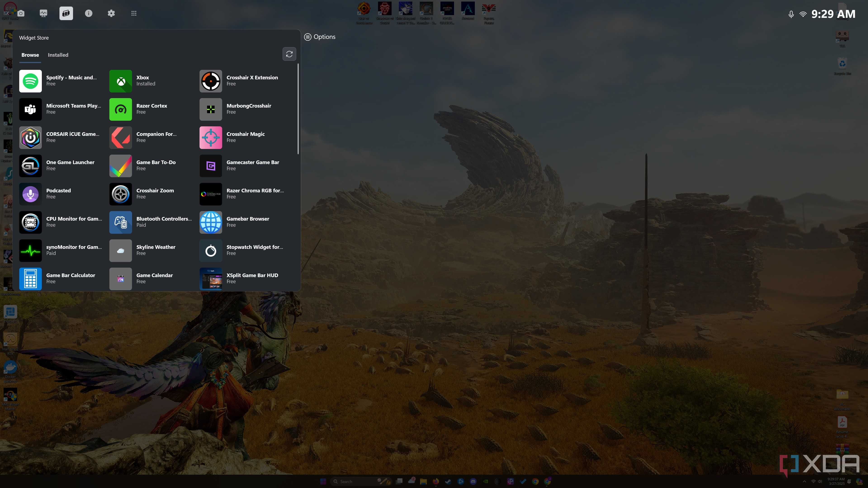868x488 pixels.
Task: Open the Crosshair X Extension widget
Action: (244, 81)
